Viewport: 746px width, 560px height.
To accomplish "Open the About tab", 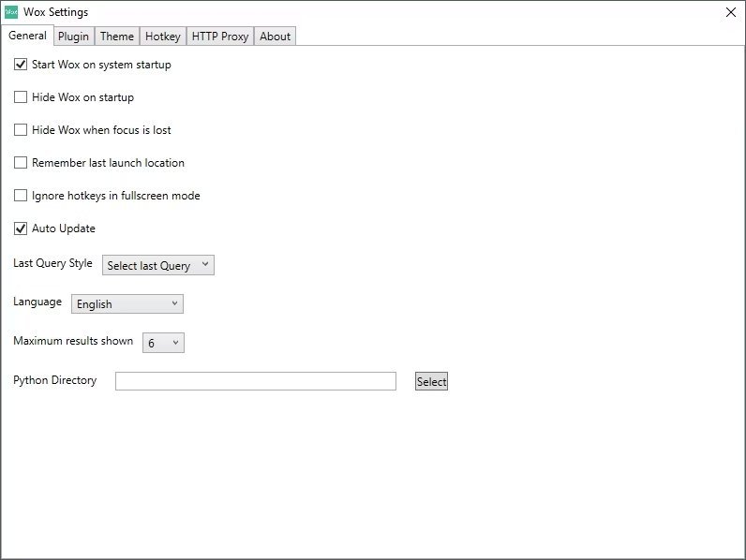I will click(275, 37).
